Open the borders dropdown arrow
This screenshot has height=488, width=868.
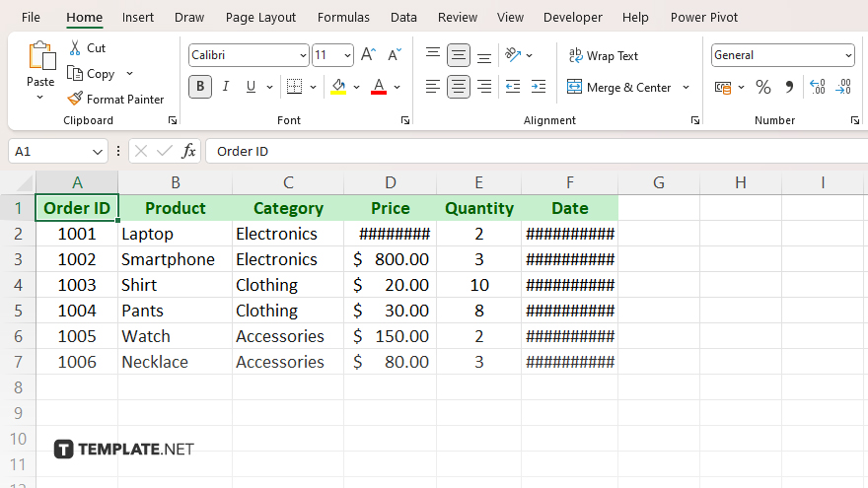[313, 87]
